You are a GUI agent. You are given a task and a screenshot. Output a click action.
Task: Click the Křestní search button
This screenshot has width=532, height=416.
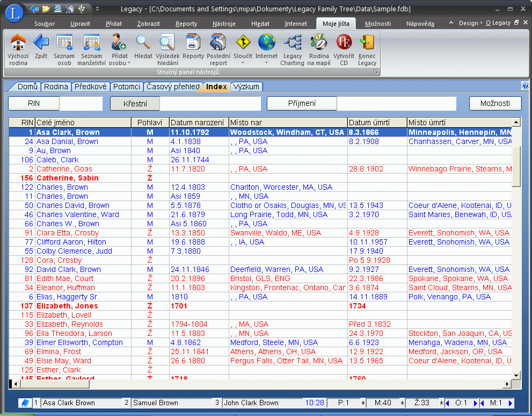tap(135, 104)
